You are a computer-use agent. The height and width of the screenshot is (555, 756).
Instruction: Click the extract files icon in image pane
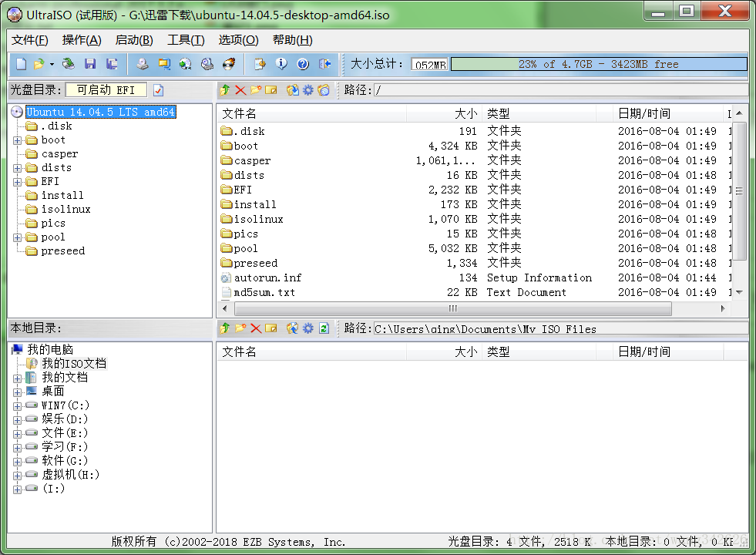point(292,90)
